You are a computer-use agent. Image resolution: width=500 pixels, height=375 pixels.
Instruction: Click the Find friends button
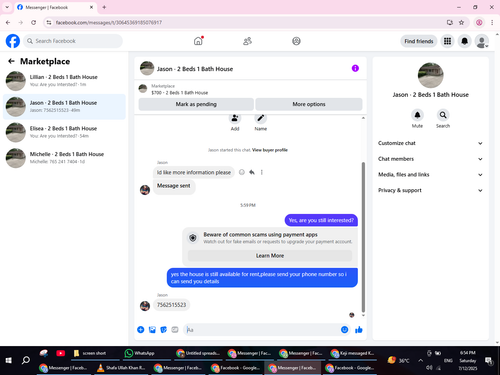pos(419,41)
